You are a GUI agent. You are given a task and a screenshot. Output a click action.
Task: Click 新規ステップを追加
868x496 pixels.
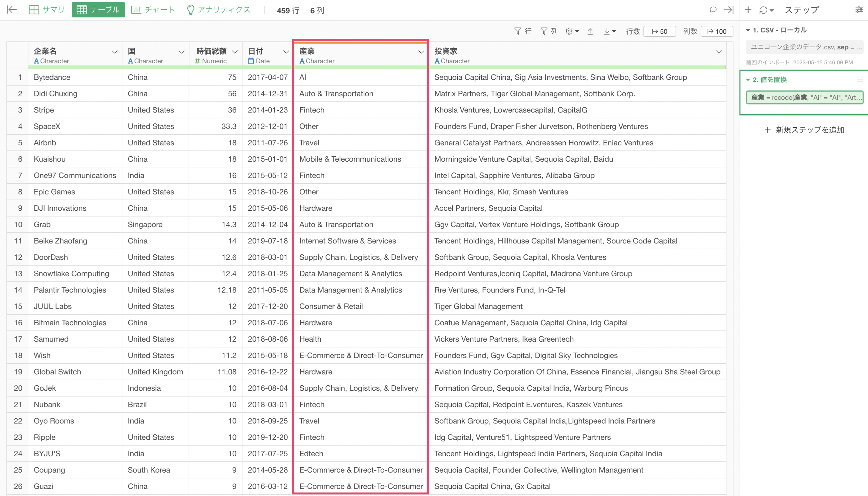click(x=804, y=130)
